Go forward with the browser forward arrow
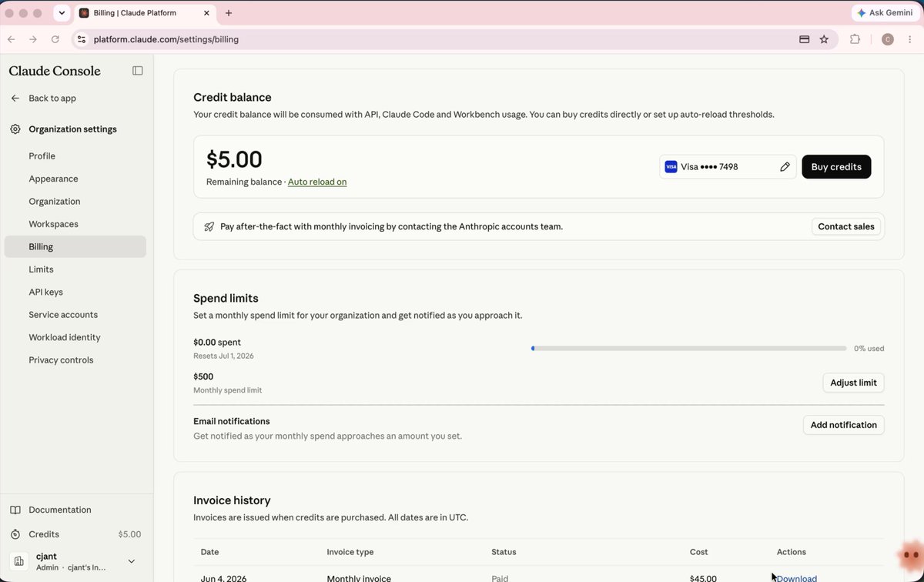 pos(33,39)
